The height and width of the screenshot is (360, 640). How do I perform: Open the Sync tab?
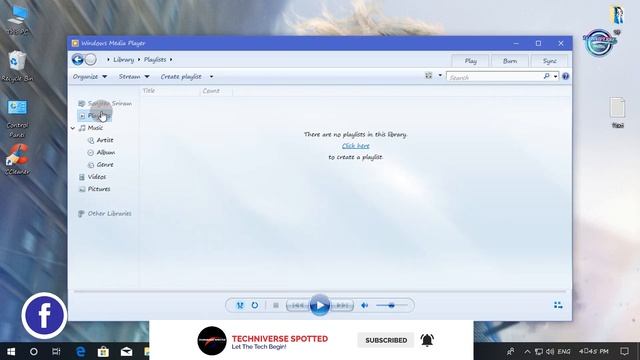(549, 61)
